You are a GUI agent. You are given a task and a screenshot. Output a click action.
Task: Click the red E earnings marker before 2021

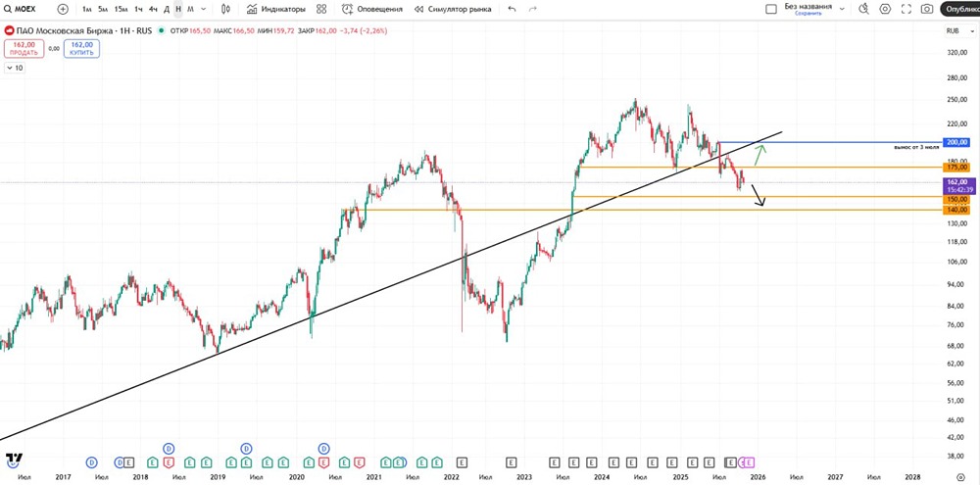coord(360,462)
